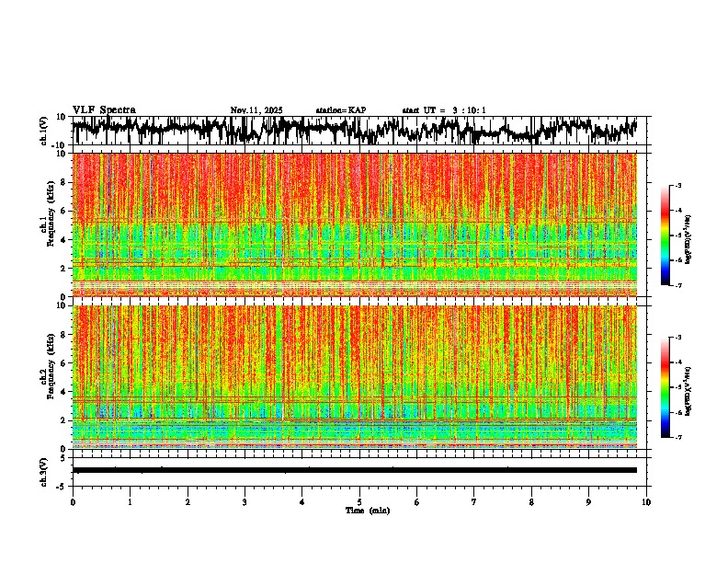The height and width of the screenshot is (563, 728).
Task: Click the "Time (min)" axis label
Action: click(368, 511)
